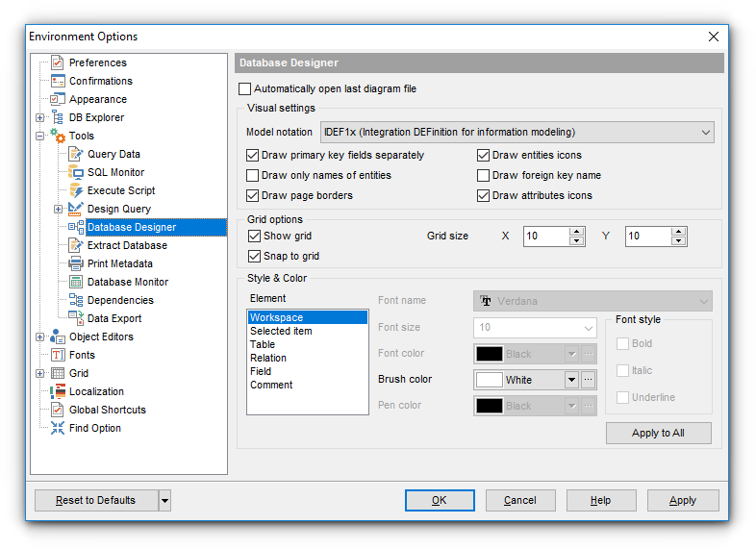Select Comment in the Element list
Screen dimensions: 756x549
tap(271, 385)
